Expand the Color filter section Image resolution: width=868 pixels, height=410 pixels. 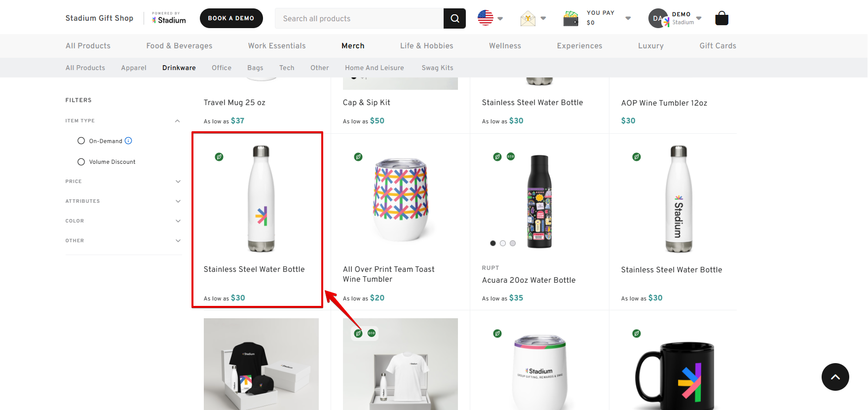pyautogui.click(x=178, y=221)
